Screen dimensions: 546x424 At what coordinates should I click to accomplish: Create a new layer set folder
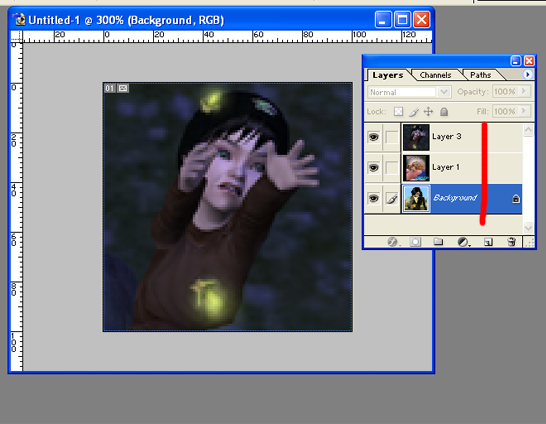tap(438, 242)
